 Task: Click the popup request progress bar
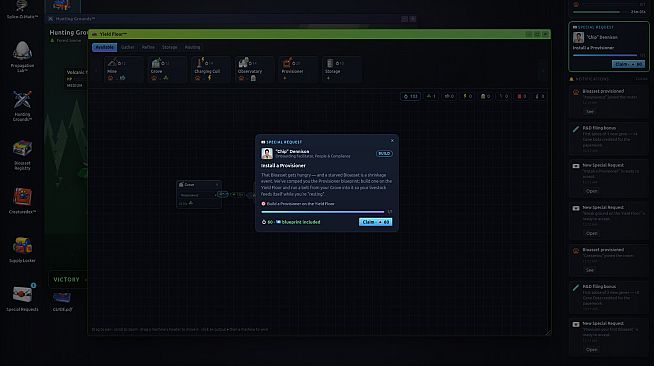323,212
